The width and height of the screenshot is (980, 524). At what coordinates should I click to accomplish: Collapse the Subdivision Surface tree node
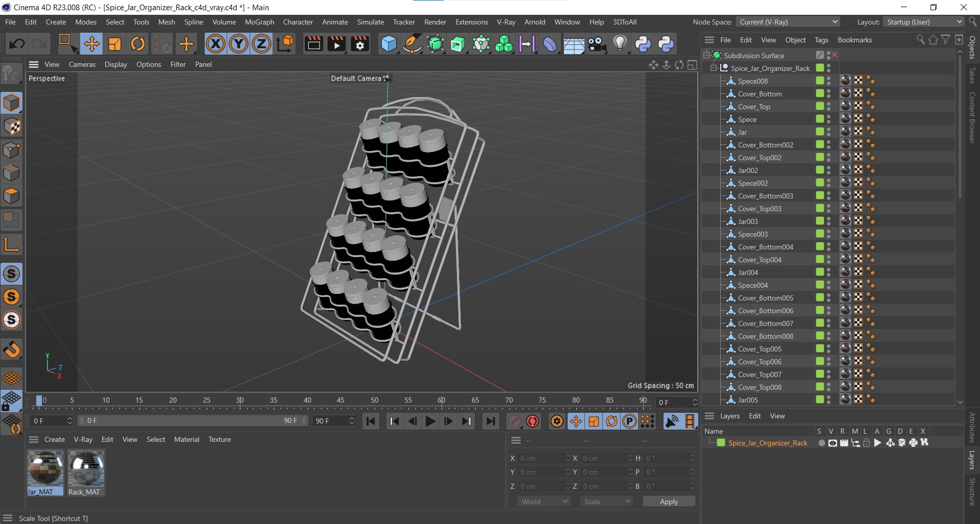706,55
